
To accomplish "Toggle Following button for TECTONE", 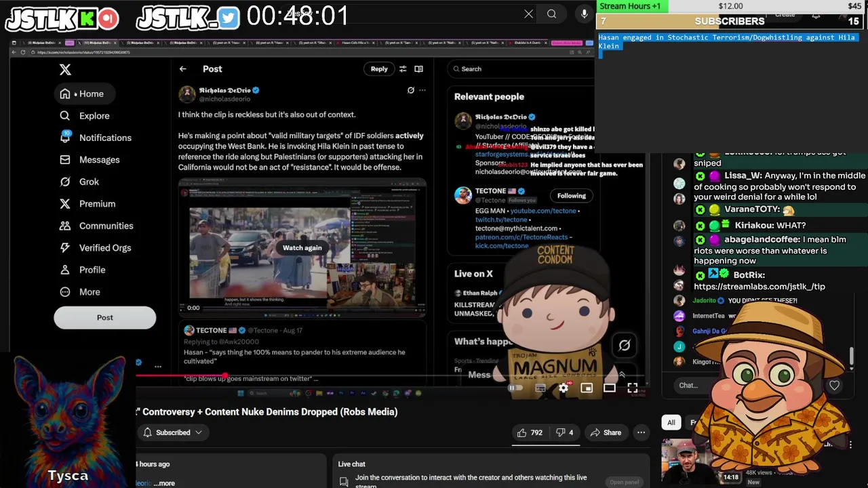I will tap(572, 196).
